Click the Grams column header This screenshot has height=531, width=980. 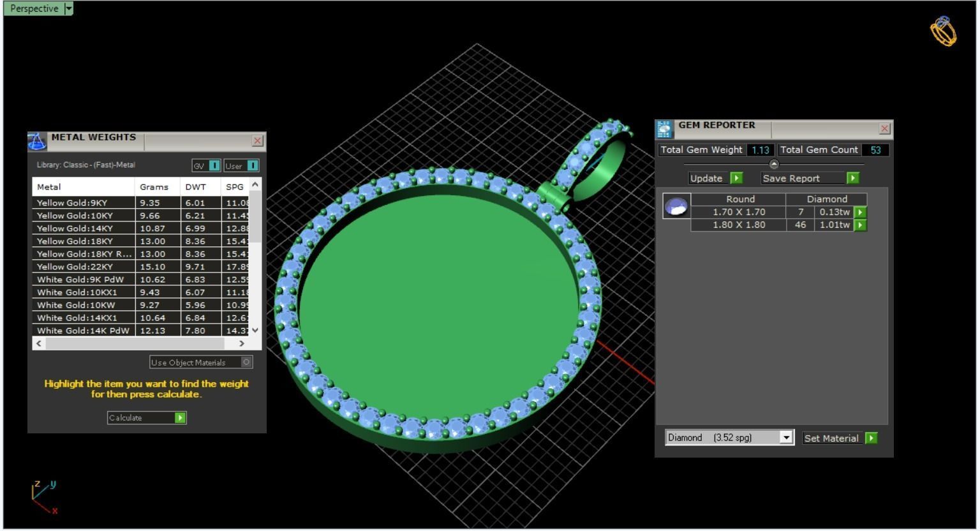158,187
